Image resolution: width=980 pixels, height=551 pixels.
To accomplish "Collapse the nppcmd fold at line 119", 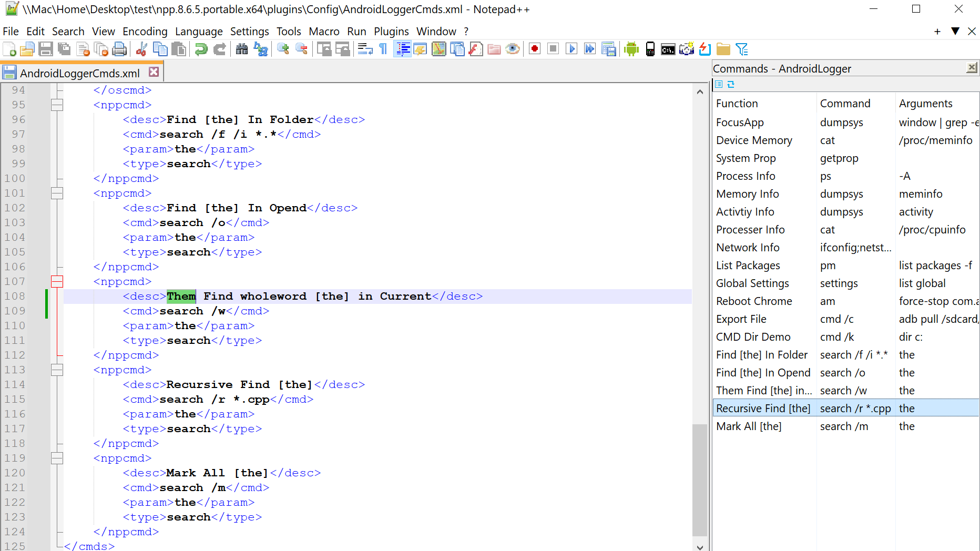I will 57,458.
